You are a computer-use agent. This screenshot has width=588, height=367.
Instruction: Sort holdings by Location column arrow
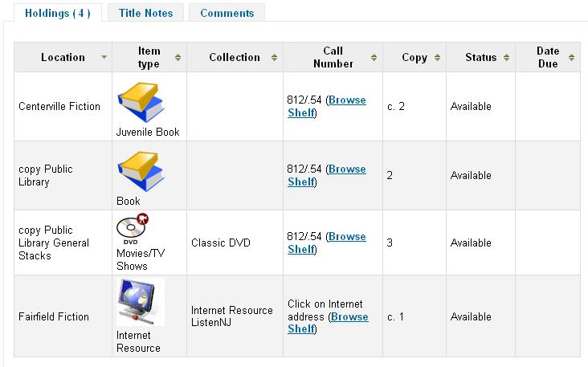click(x=104, y=58)
